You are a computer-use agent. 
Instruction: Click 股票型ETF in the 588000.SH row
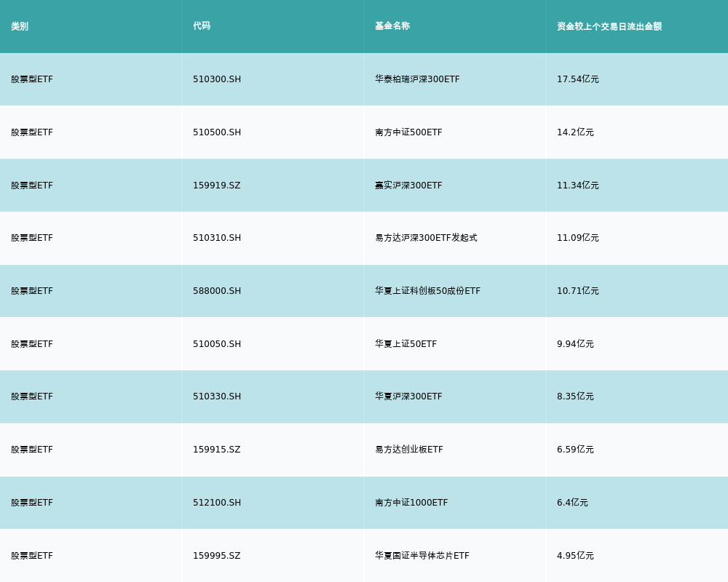[x=32, y=291]
